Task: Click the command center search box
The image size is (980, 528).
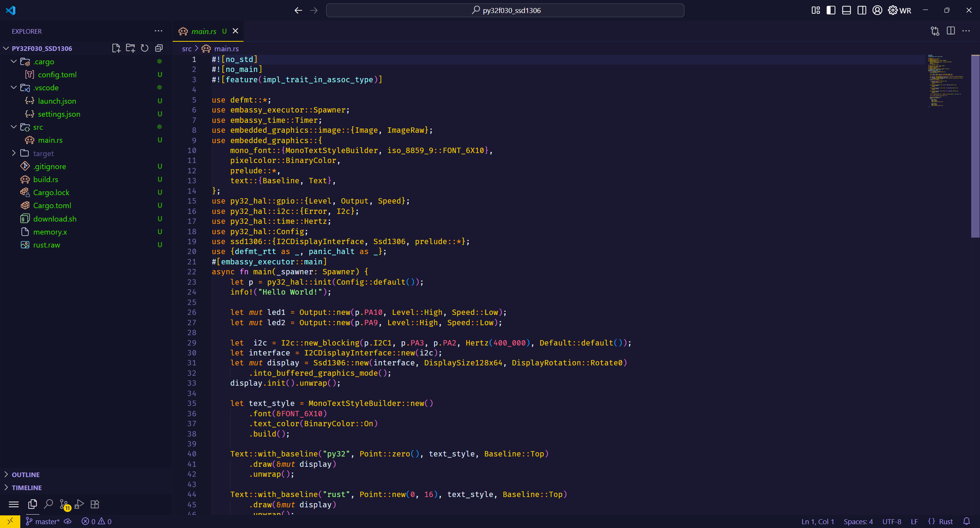Action: (505, 10)
